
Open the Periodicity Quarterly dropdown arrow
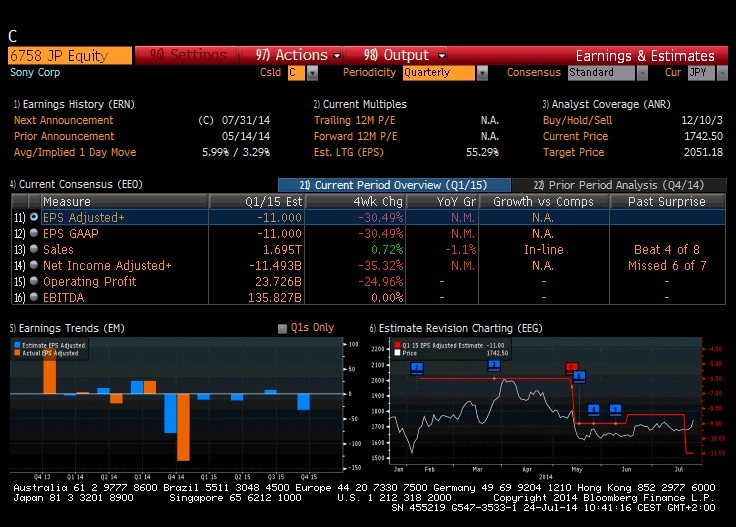click(482, 73)
